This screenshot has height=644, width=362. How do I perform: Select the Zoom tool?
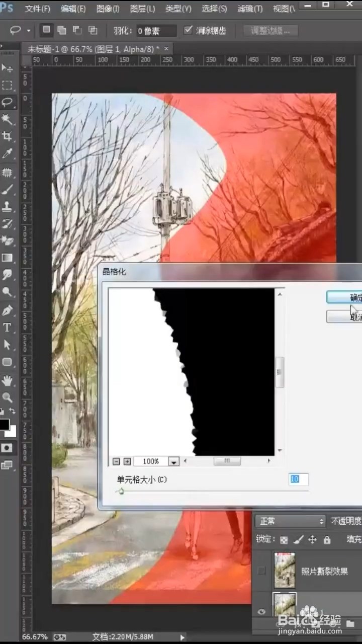coord(7,397)
